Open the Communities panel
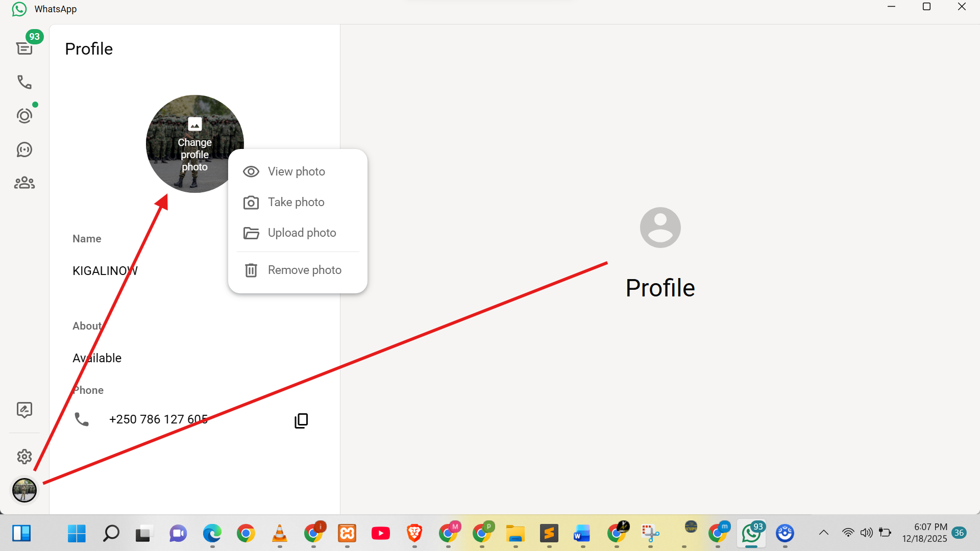Image resolution: width=980 pixels, height=551 pixels. (24, 183)
